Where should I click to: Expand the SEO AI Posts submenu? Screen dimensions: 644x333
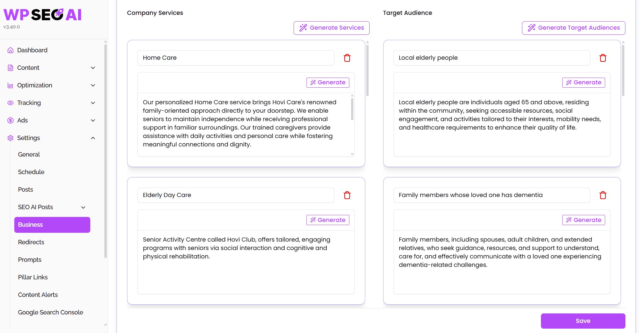coord(83,207)
